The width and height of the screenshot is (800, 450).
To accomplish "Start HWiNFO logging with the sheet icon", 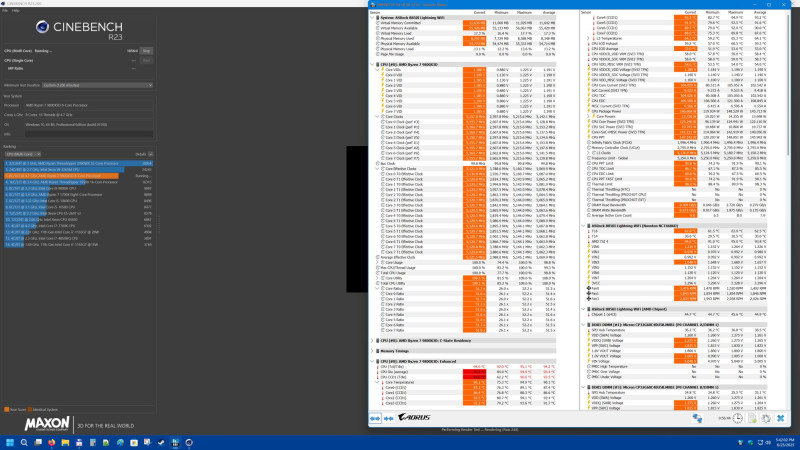I will pos(753,418).
